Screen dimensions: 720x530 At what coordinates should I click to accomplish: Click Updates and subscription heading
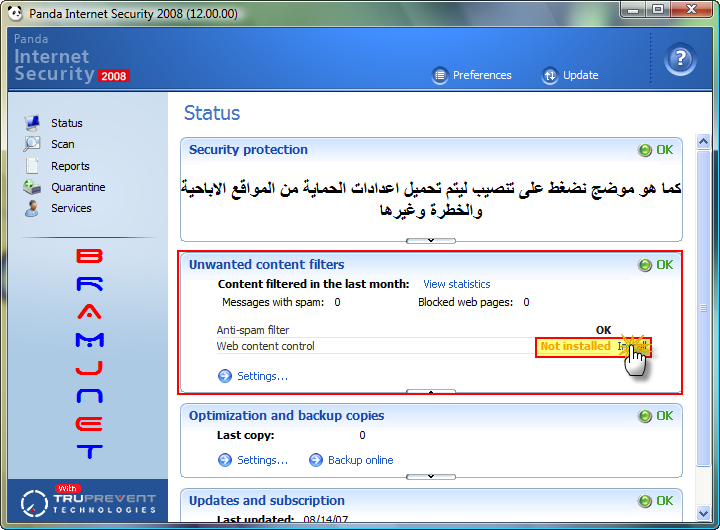point(267,501)
